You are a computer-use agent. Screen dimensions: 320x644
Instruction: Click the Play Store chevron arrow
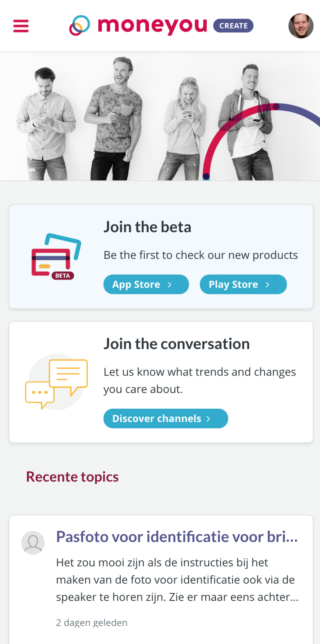click(x=267, y=285)
